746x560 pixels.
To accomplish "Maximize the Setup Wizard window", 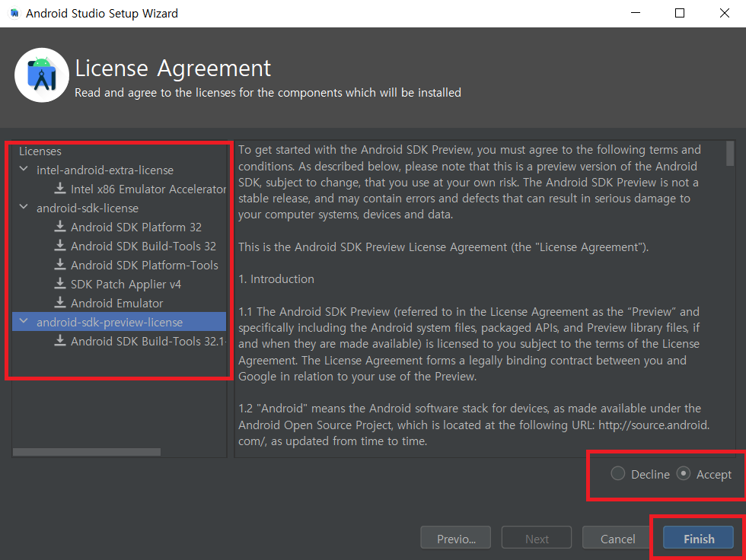I will point(680,13).
